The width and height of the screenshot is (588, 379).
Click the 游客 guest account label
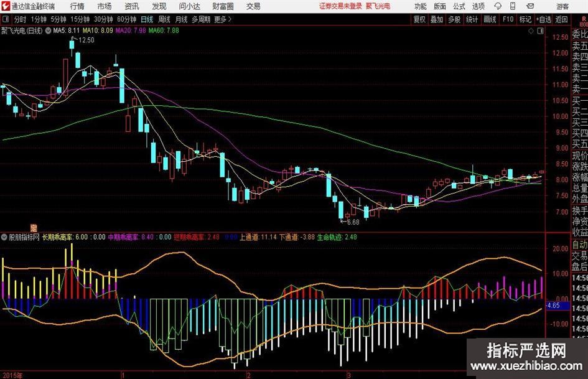coord(562,6)
